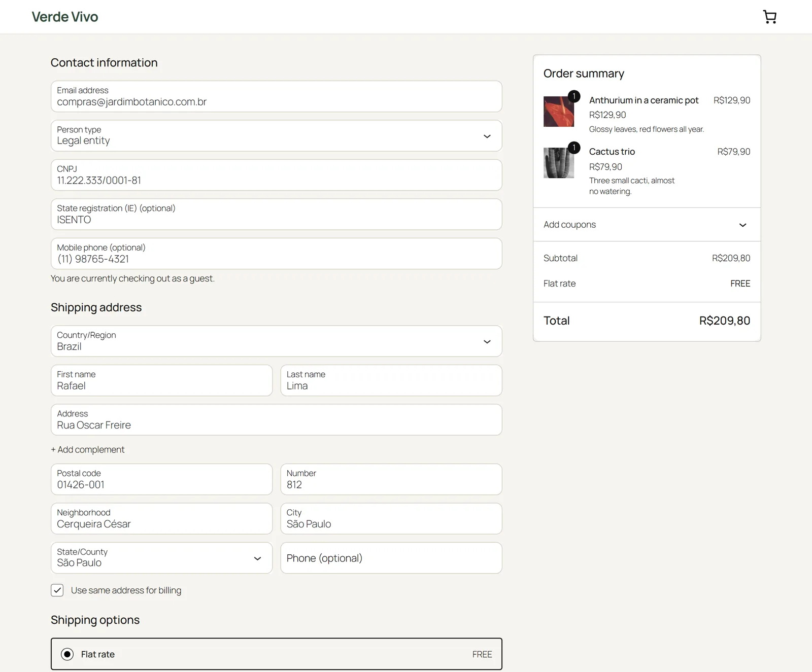Click the Neighborhood field
Viewport: 812px width, 672px height.
[x=162, y=518]
